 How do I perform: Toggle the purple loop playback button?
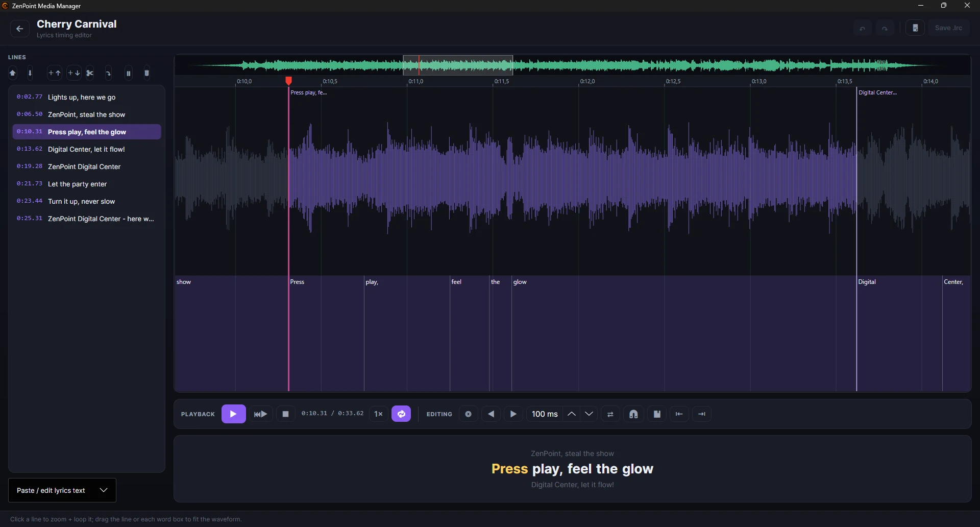401,414
